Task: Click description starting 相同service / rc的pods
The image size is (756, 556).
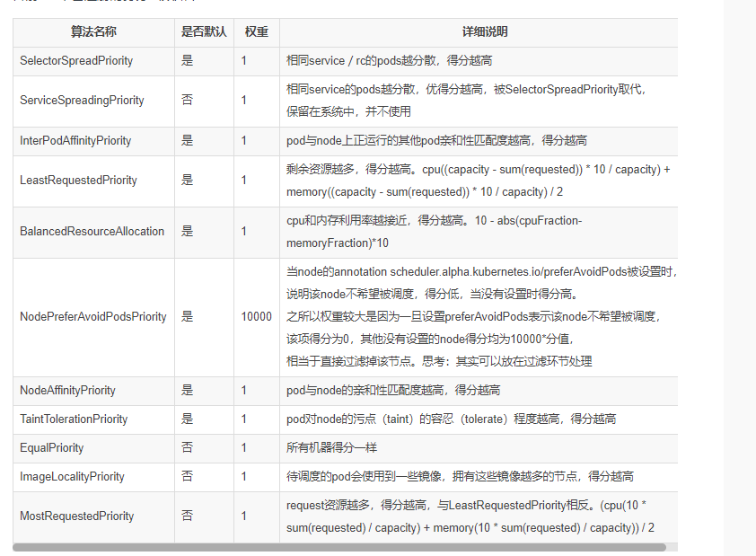Action: pyautogui.click(x=389, y=61)
